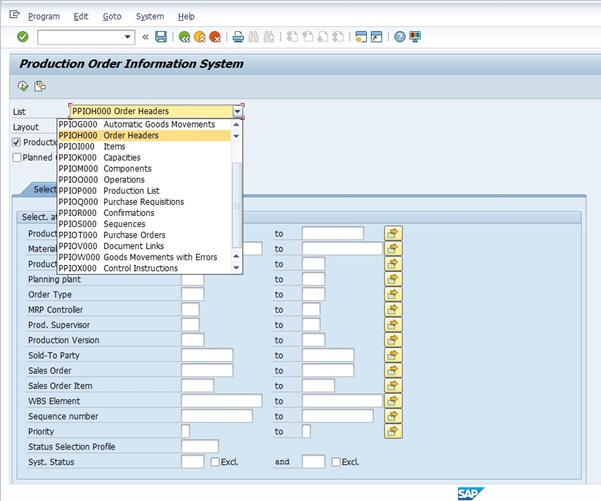Click the Find Next binoculars icon
The width and height of the screenshot is (601, 501).
coord(269,37)
